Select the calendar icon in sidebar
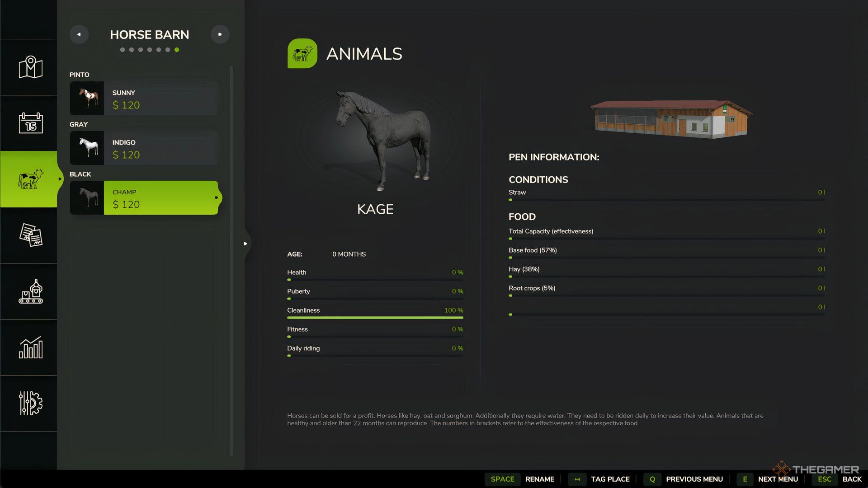Screen dimensions: 868x488 tap(30, 122)
